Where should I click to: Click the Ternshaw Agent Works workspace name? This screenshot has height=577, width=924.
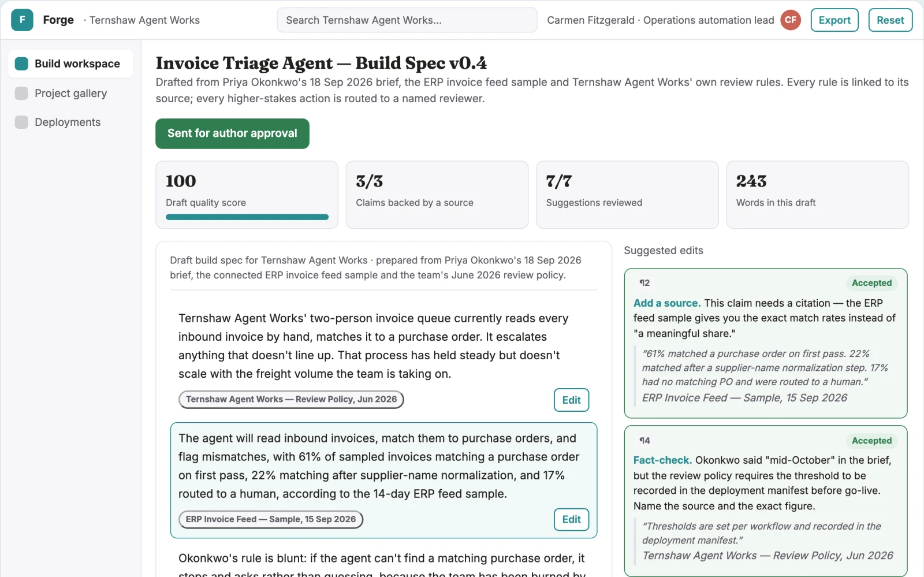[144, 20]
